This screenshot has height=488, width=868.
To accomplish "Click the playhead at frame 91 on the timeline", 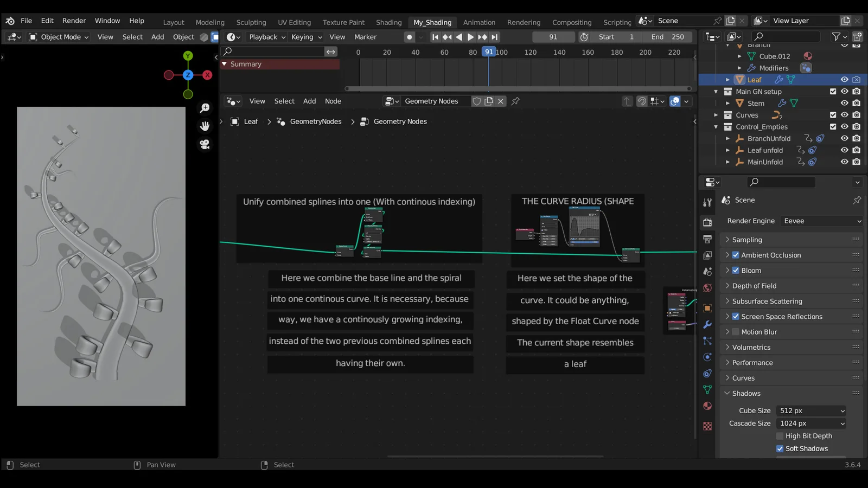I will pyautogui.click(x=489, y=52).
